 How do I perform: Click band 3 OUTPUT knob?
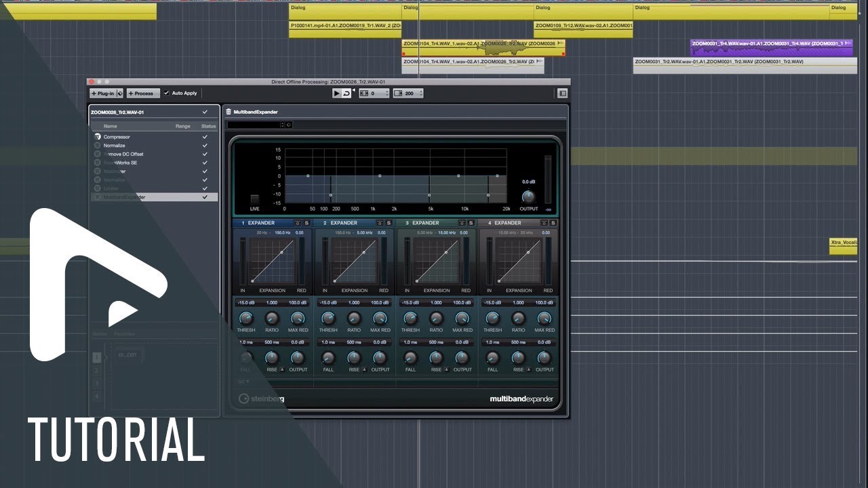(462, 357)
